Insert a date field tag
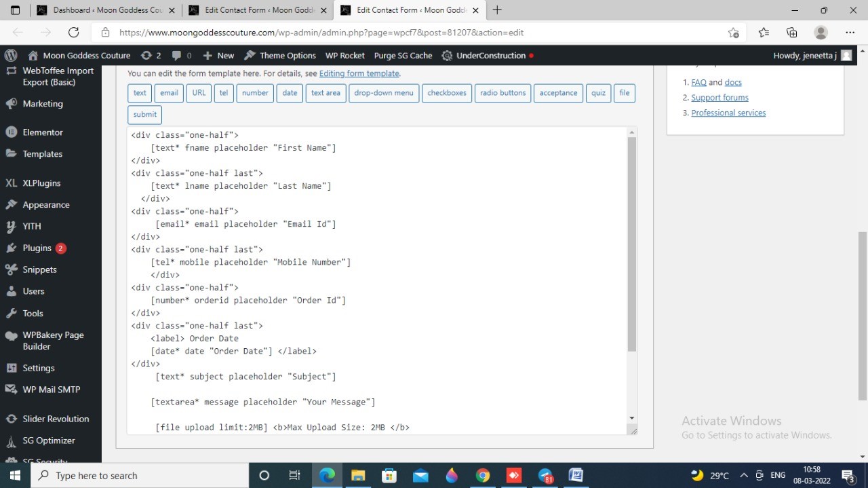Screen dimensions: 868x488 [290, 93]
